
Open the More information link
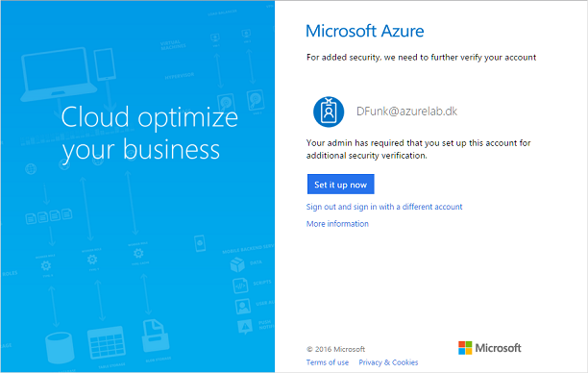point(337,224)
